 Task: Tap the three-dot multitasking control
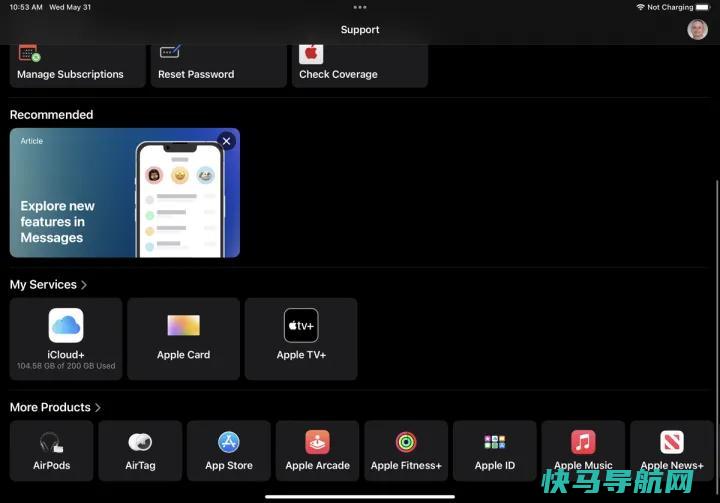pos(360,7)
